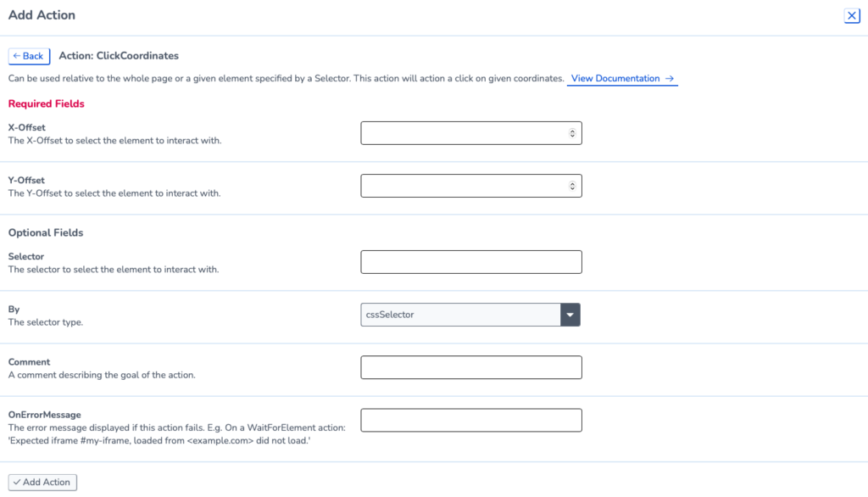
Task: Open the By cssSelector combo box
Action: click(470, 315)
